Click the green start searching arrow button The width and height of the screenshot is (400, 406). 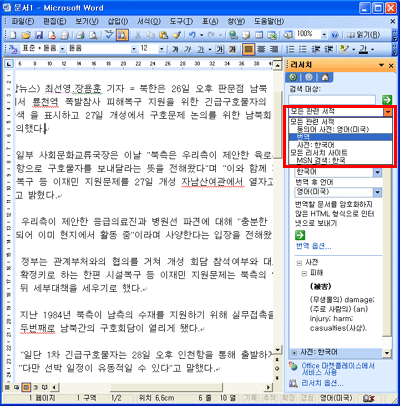(x=387, y=99)
